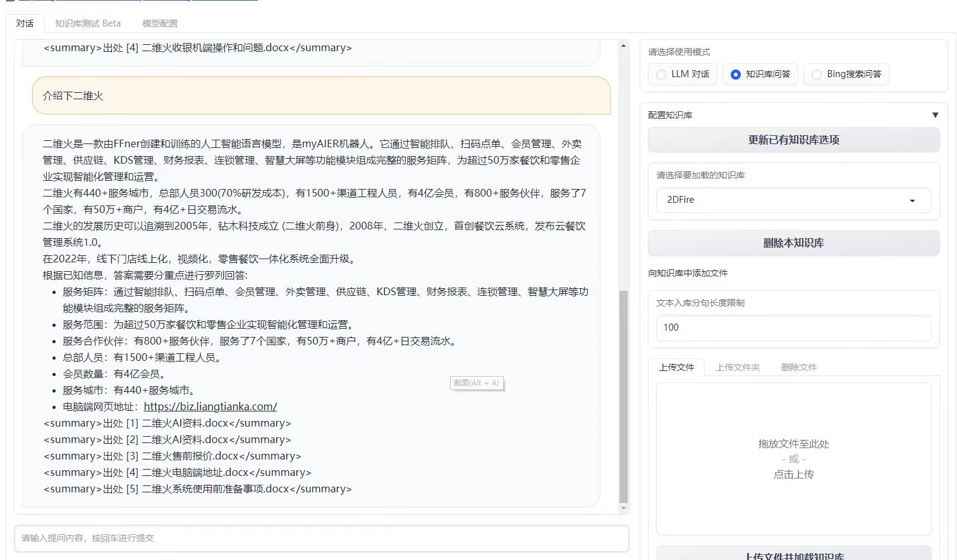Screen dimensions: 957x560
Task: Switch to the 上传文件夹 tab
Action: click(738, 367)
